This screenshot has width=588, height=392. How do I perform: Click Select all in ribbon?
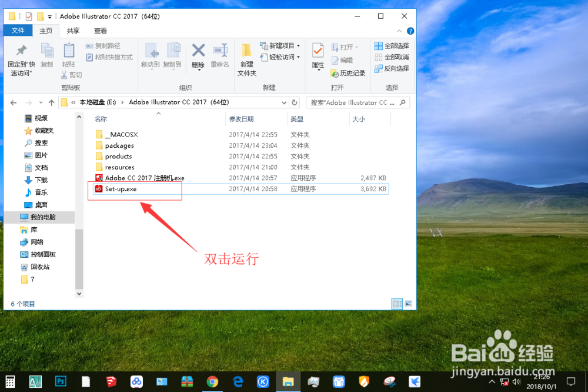(x=392, y=46)
